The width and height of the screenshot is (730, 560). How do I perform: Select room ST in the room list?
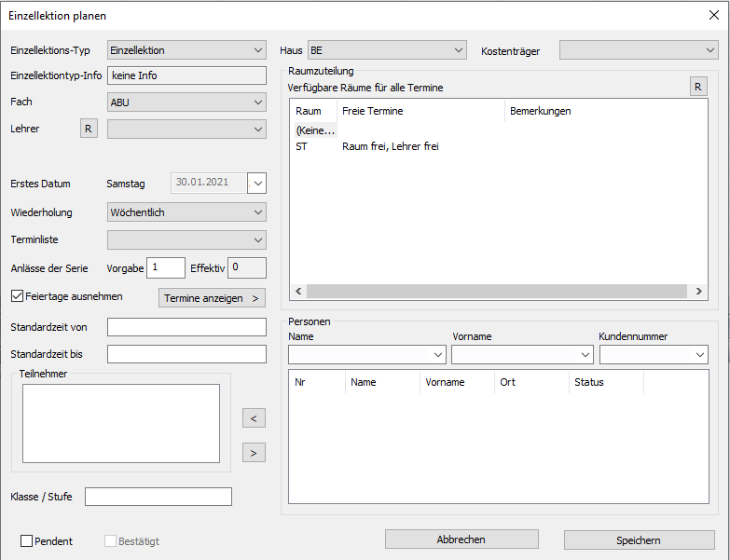click(302, 146)
